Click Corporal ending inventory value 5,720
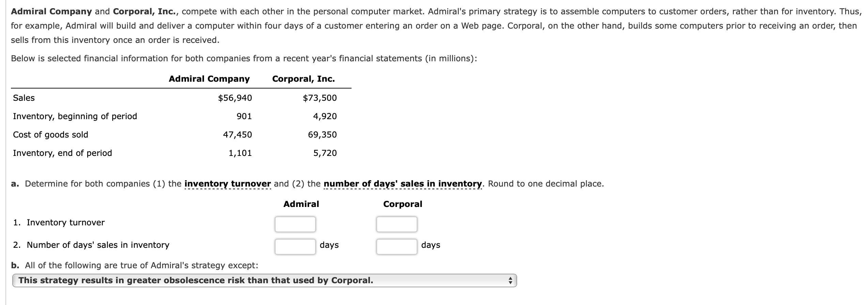Image resolution: width=868 pixels, height=305 pixels. (325, 153)
